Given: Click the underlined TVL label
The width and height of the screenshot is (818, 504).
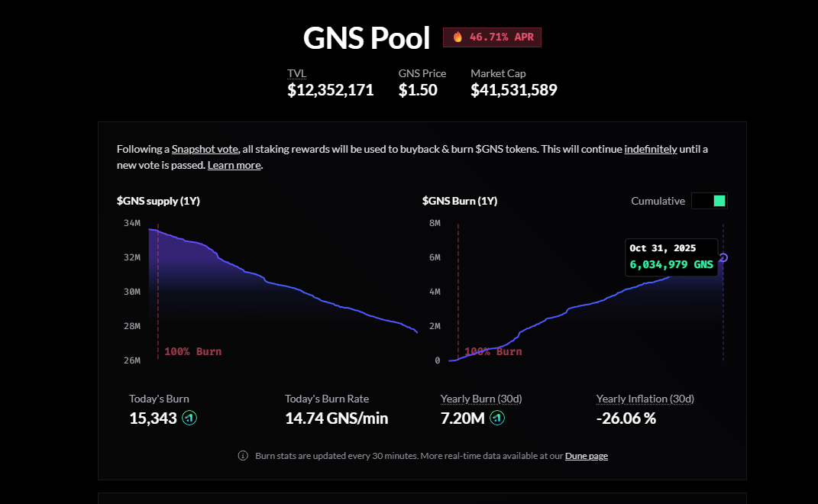Looking at the screenshot, I should point(296,73).
